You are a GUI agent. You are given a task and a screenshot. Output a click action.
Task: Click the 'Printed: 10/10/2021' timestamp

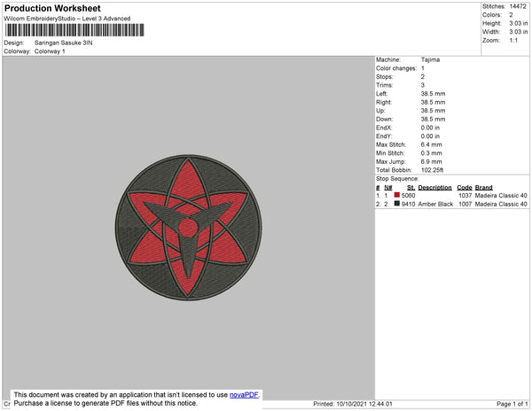coord(353,404)
